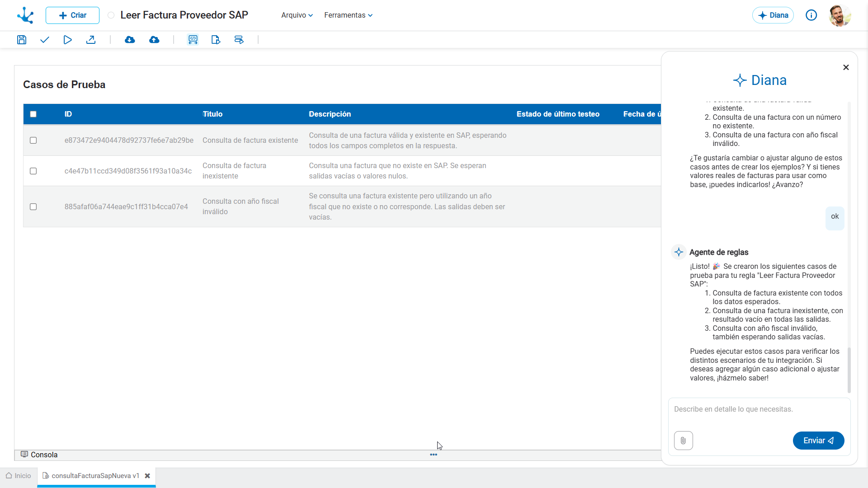Click the cloud upload icon
This screenshot has height=488, width=868.
point(154,40)
